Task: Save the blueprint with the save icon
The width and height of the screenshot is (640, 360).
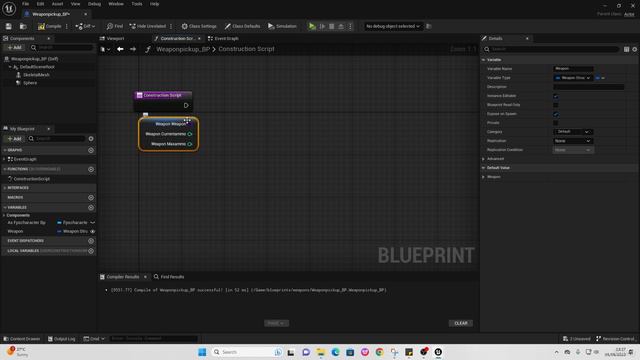Action: coord(9,26)
